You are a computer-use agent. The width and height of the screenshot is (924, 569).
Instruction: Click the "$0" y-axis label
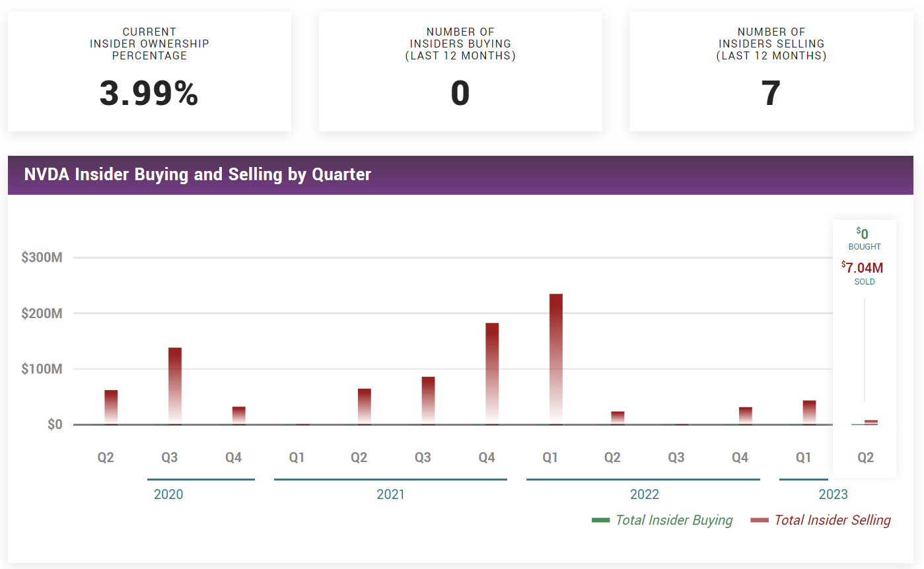tap(55, 424)
